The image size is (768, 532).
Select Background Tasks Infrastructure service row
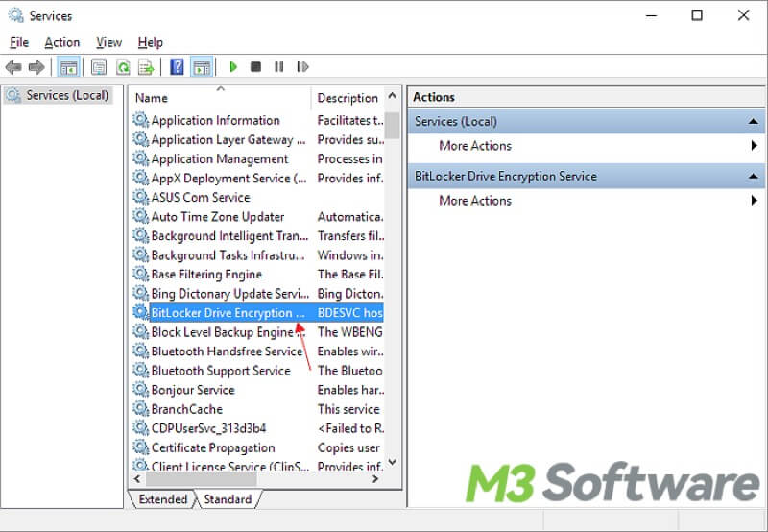pyautogui.click(x=257, y=254)
